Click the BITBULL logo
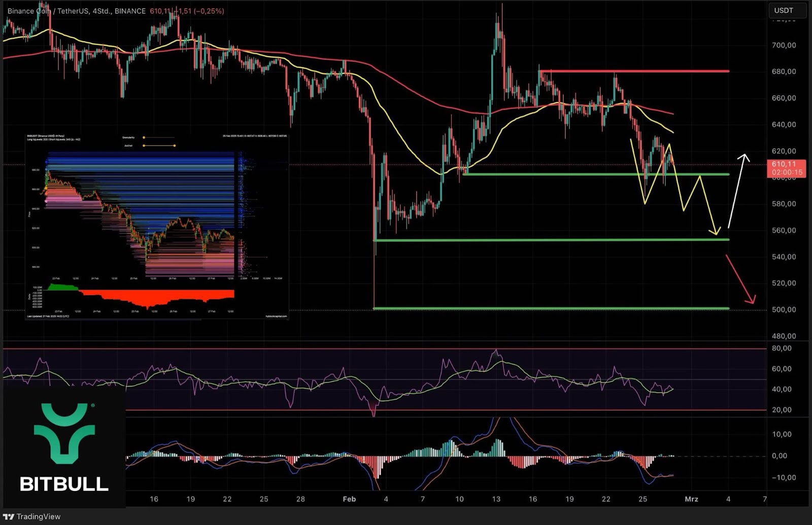Screen dimensions: 812x525 (x=64, y=447)
